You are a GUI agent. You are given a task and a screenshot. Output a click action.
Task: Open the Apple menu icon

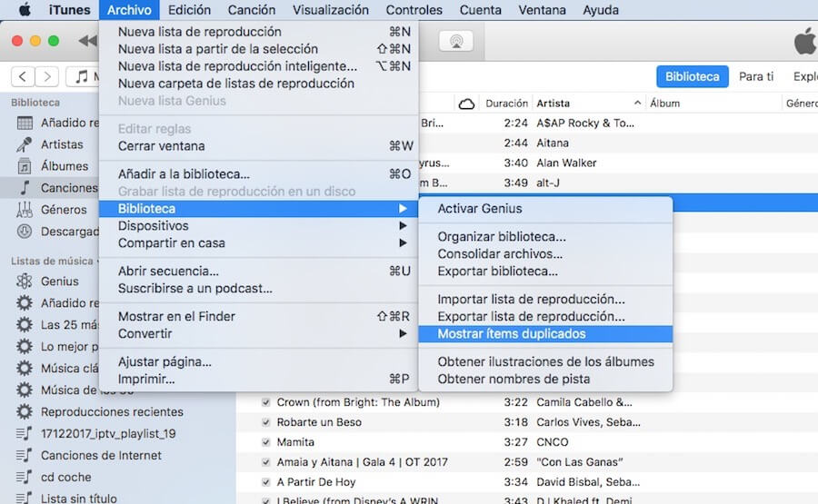coord(24,9)
